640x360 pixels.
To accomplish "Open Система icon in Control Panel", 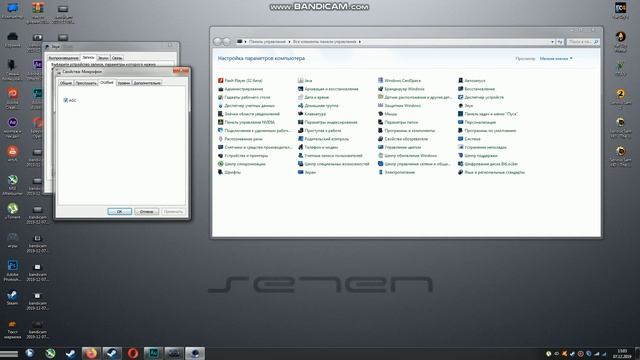I will click(x=460, y=139).
